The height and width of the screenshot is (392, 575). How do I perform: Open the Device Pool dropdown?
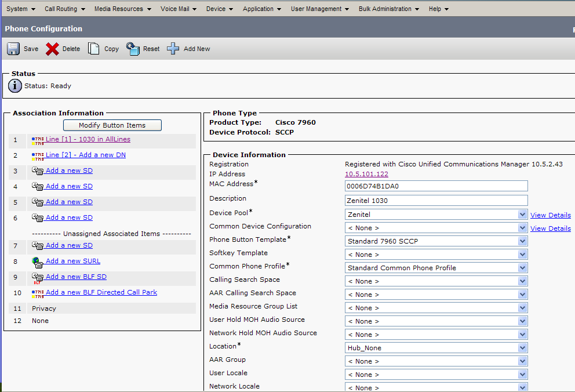[x=436, y=215]
